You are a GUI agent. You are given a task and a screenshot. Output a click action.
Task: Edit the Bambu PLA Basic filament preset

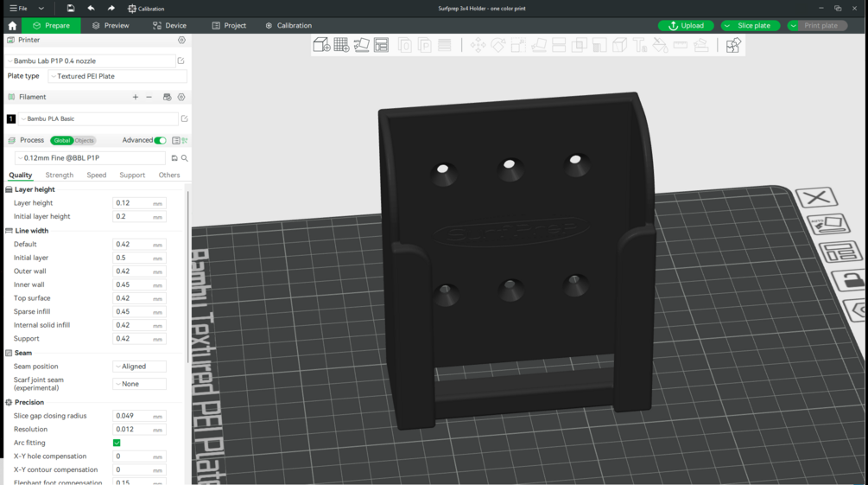click(x=184, y=118)
